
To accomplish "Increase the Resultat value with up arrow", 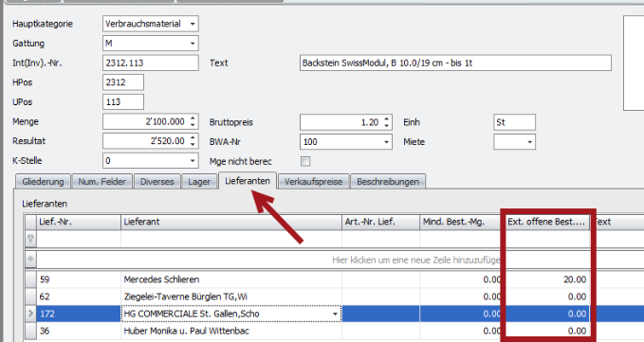I will tap(193, 138).
